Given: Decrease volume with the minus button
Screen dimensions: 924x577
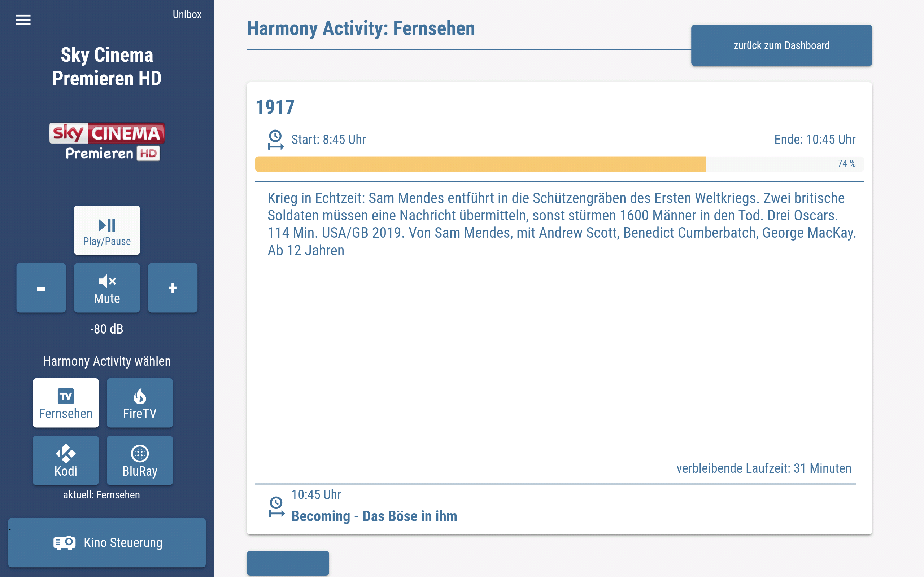Looking at the screenshot, I should pyautogui.click(x=41, y=288).
